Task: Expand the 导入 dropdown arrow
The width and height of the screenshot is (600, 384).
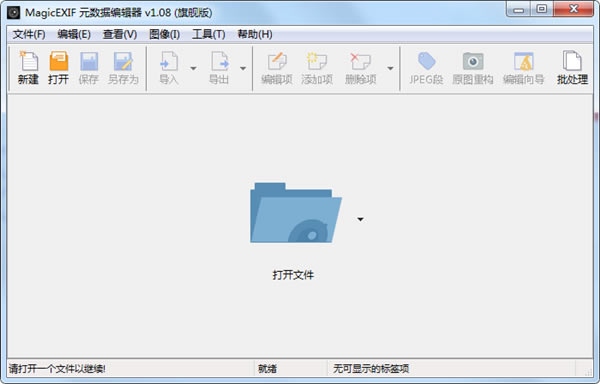Action: point(193,68)
